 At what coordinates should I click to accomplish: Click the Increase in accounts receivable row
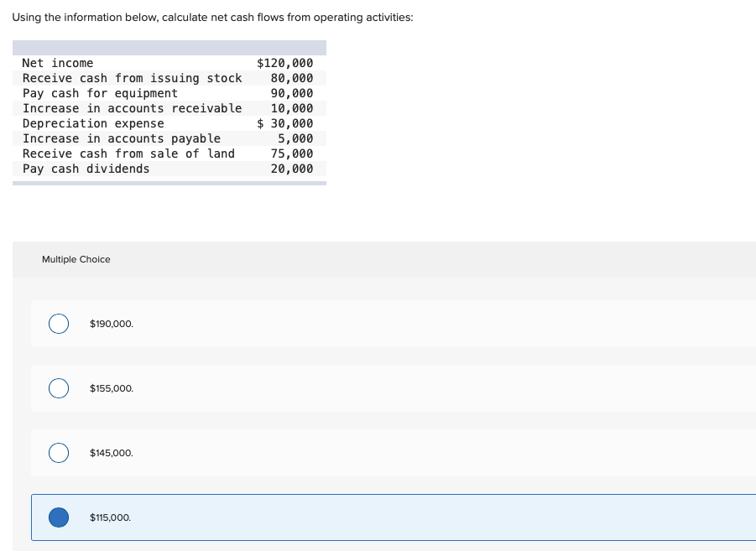click(168, 108)
